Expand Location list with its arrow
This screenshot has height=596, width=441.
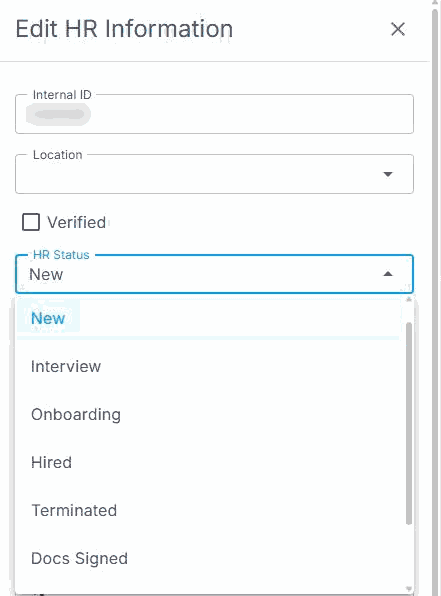click(387, 174)
